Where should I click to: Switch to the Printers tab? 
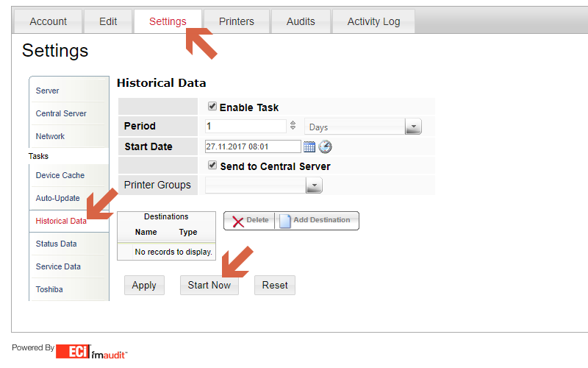point(236,21)
